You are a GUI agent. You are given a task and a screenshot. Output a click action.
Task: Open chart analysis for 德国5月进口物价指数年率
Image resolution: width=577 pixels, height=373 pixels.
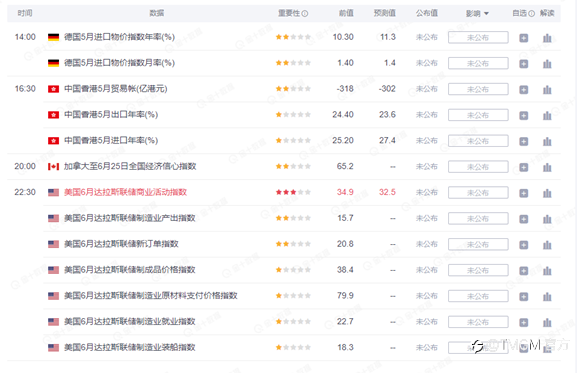tap(547, 38)
